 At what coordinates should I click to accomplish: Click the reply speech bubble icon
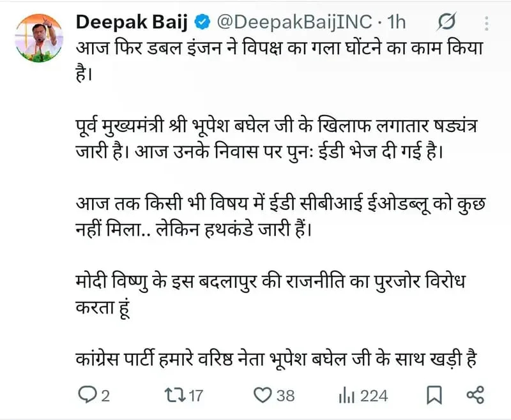tap(86, 395)
